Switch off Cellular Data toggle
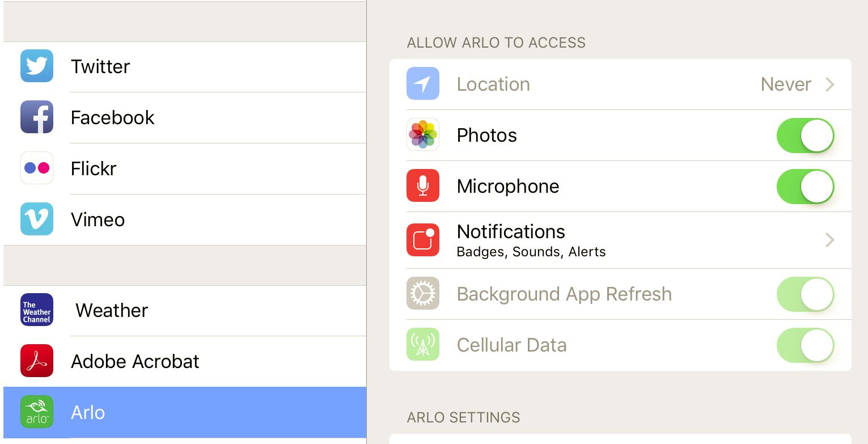868x444 pixels. coord(805,345)
